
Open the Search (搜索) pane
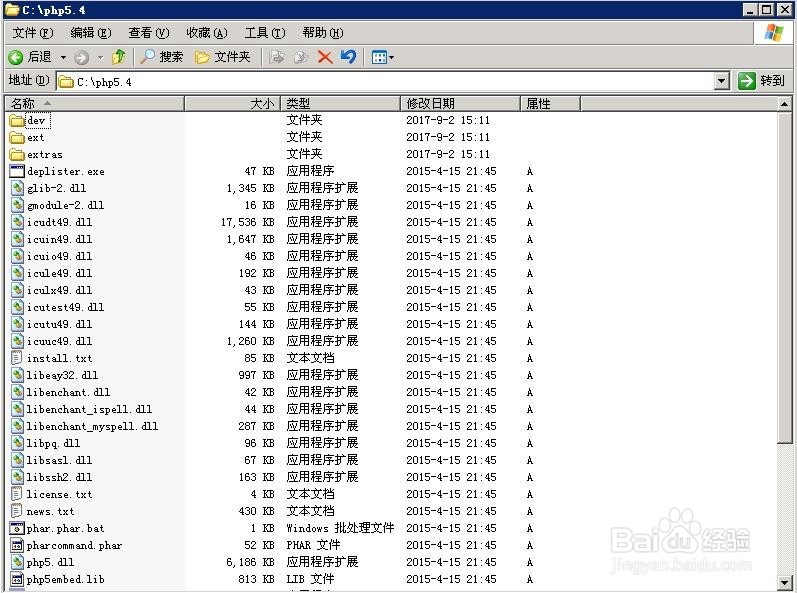[x=161, y=57]
